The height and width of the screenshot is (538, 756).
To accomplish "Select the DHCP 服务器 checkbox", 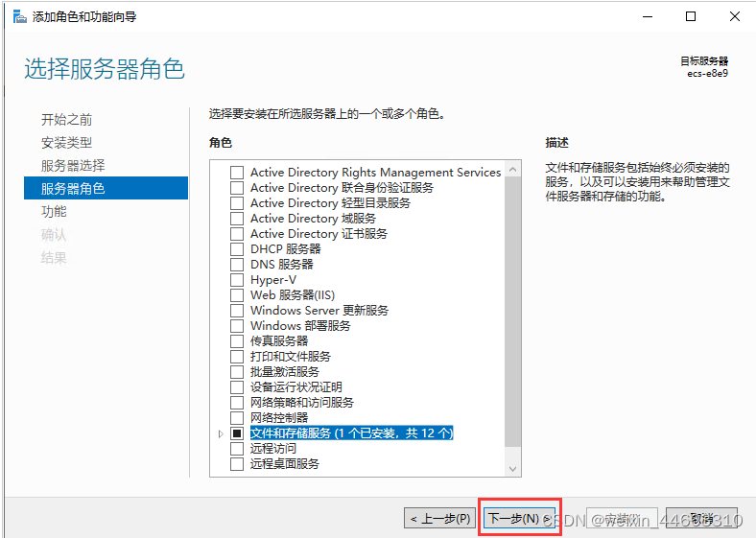I will [237, 249].
